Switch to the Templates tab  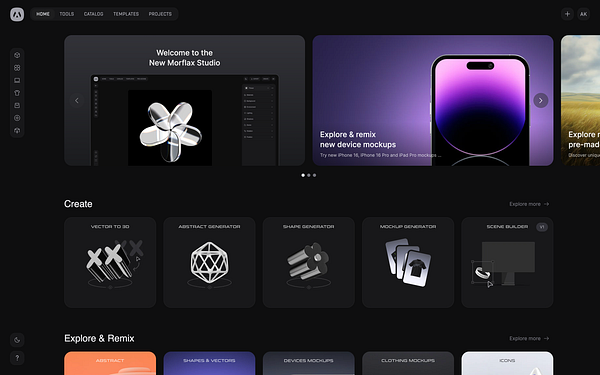pos(126,14)
